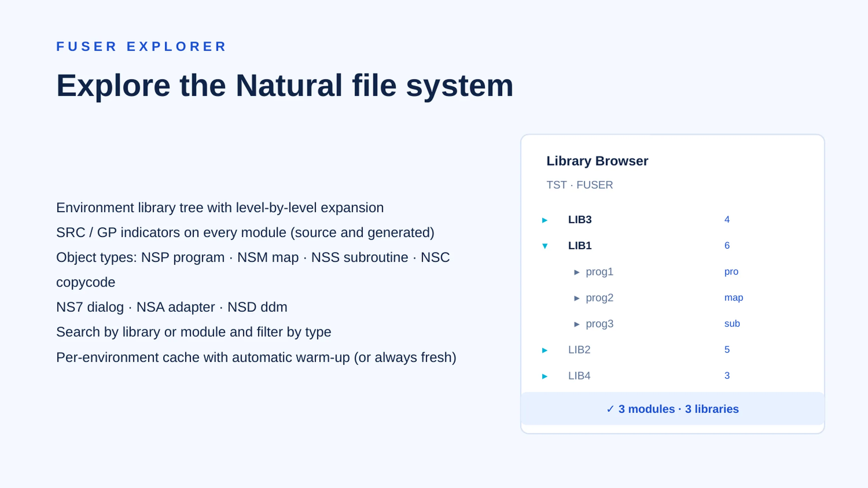Click the count 5 beside LIB2
The height and width of the screenshot is (488, 868).
[727, 349]
